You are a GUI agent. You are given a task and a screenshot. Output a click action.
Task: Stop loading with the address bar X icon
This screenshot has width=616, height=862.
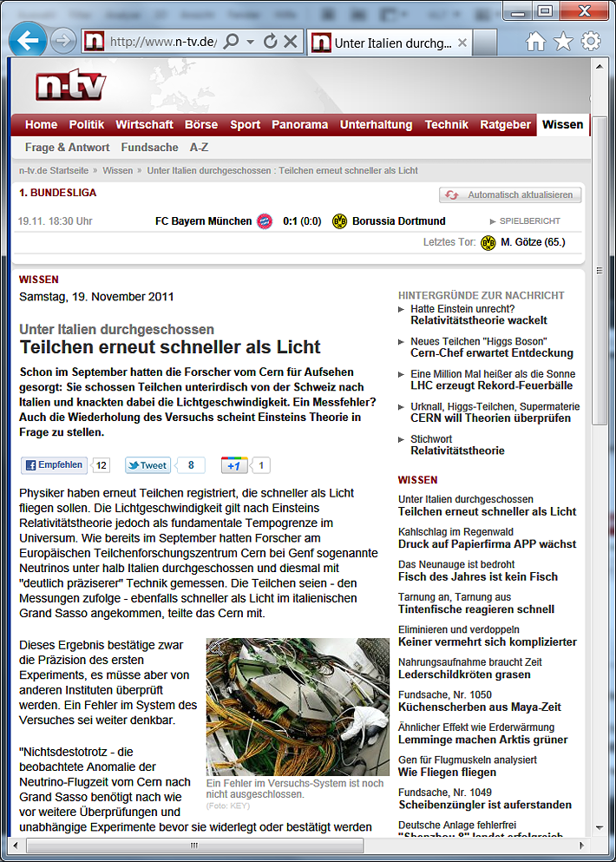291,41
